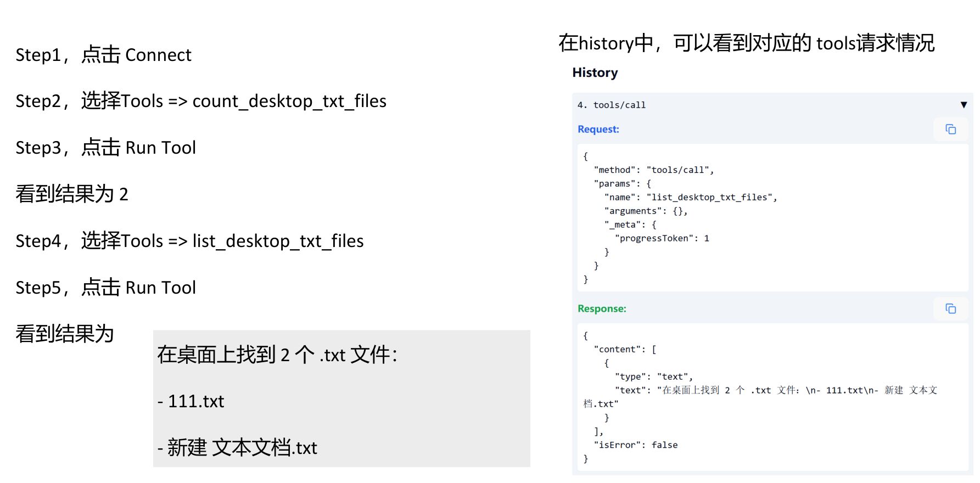This screenshot has width=980, height=483.
Task: Click the '"params": {' line in Request
Action: 622,183
